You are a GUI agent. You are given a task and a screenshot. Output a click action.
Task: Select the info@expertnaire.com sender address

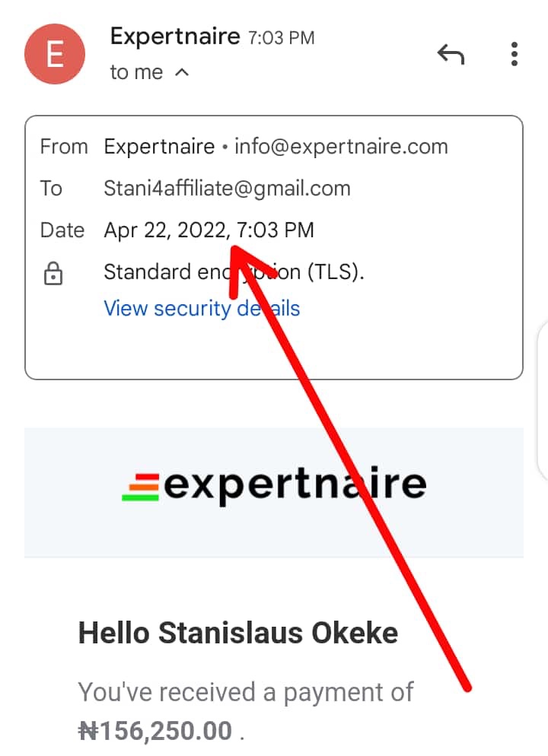(341, 146)
